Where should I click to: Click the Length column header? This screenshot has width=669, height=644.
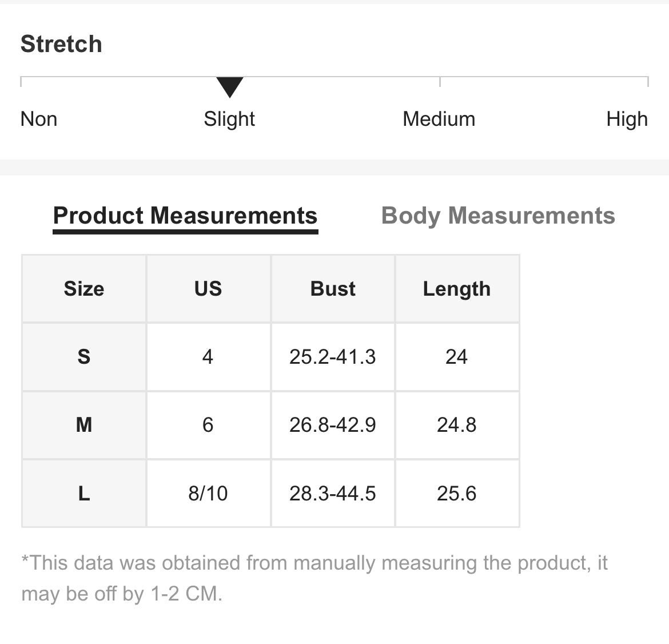457,289
